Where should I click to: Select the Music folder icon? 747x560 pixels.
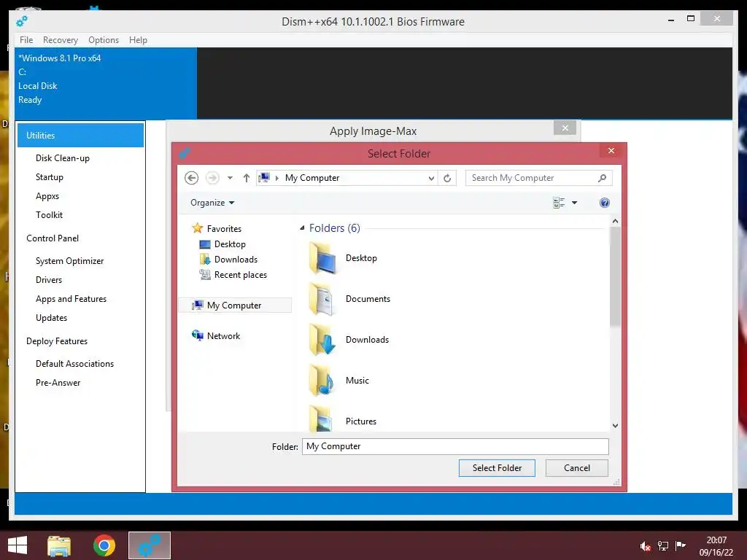click(x=323, y=381)
